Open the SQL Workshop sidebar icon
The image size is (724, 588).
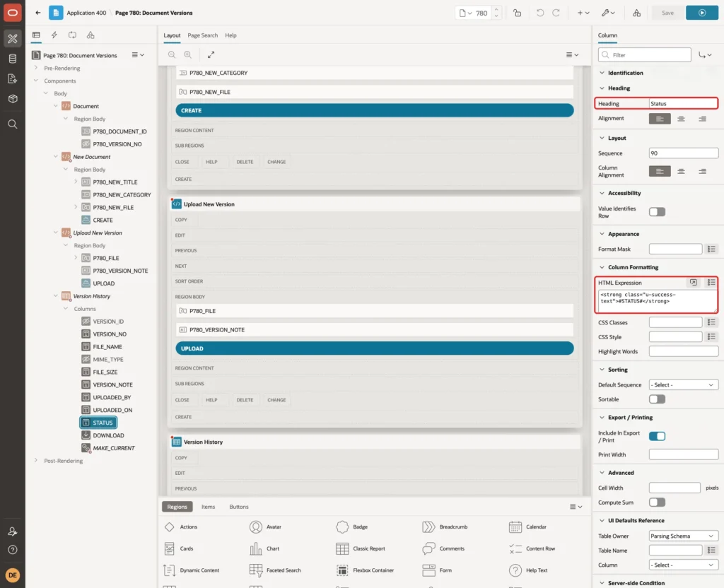coord(13,59)
